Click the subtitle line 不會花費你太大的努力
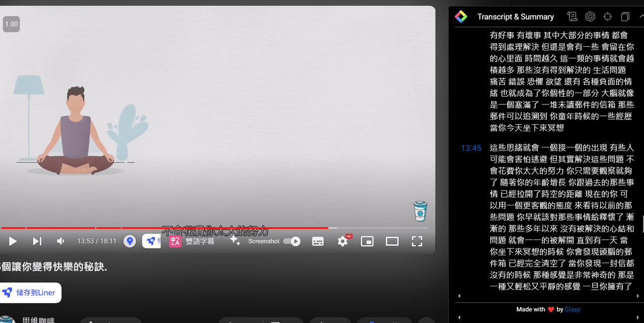The image size is (644, 323). (215, 231)
